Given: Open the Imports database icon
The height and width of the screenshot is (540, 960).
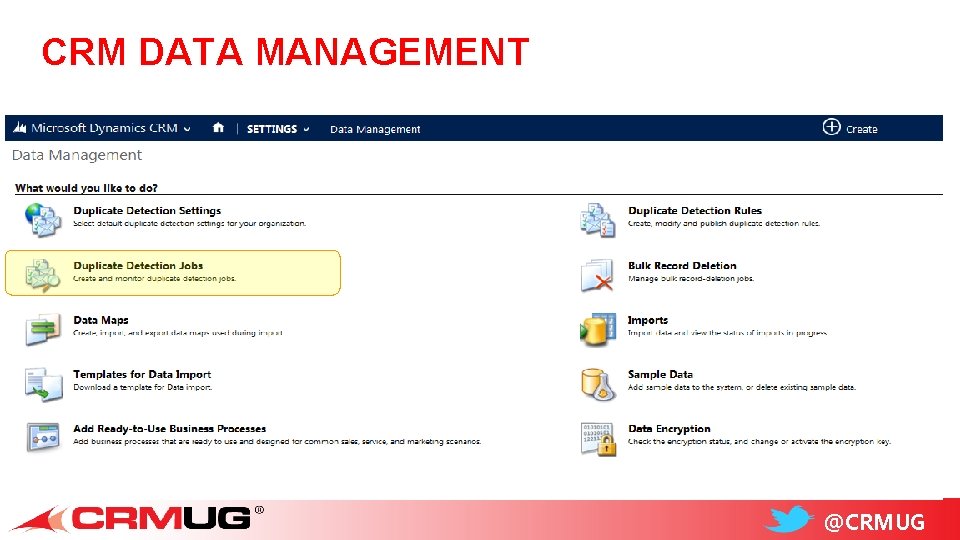Looking at the screenshot, I should 598,329.
